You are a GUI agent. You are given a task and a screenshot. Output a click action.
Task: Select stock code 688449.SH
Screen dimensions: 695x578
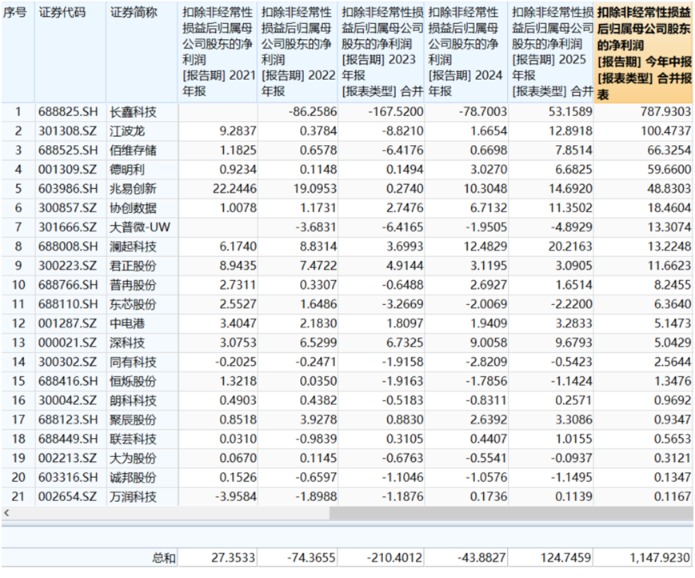(68, 439)
